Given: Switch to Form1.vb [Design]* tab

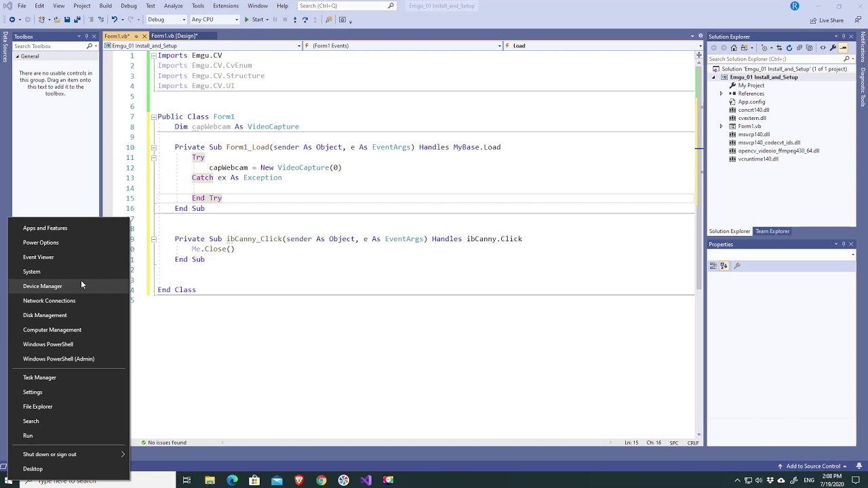Looking at the screenshot, I should (x=174, y=36).
